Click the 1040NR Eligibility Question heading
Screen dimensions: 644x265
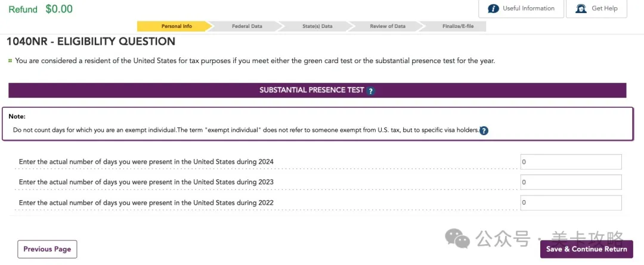[91, 42]
